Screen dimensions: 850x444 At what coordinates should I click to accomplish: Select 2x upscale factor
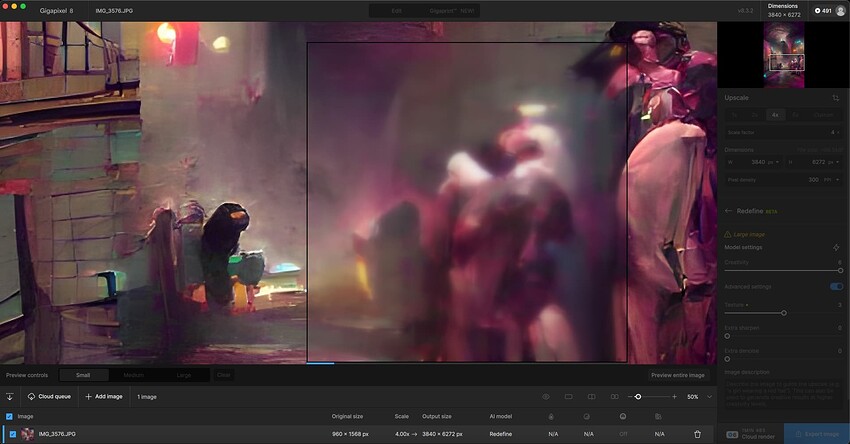click(755, 115)
